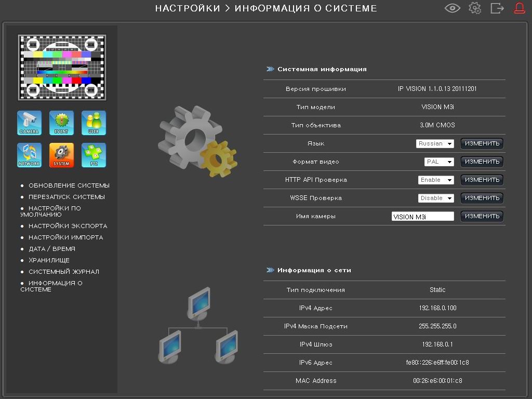Click gateway value 192.168.0.1
The image size is (532, 399).
tap(437, 344)
